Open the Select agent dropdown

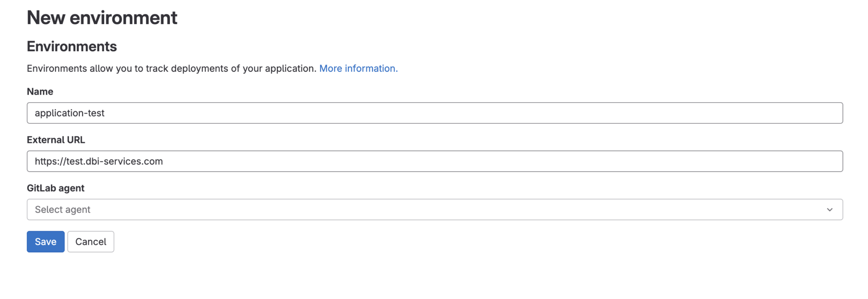point(434,210)
